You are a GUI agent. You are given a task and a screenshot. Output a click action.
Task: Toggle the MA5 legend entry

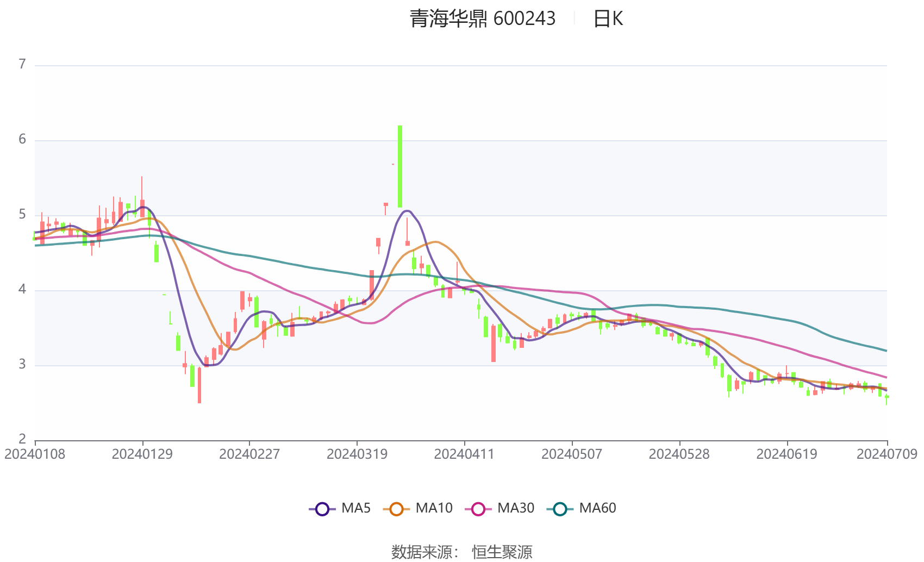(340, 509)
